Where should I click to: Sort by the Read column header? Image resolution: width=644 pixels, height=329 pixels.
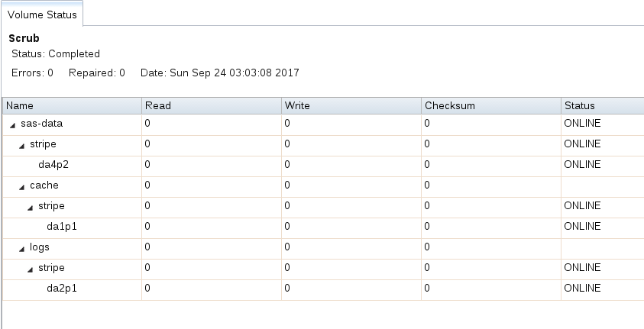(212, 106)
